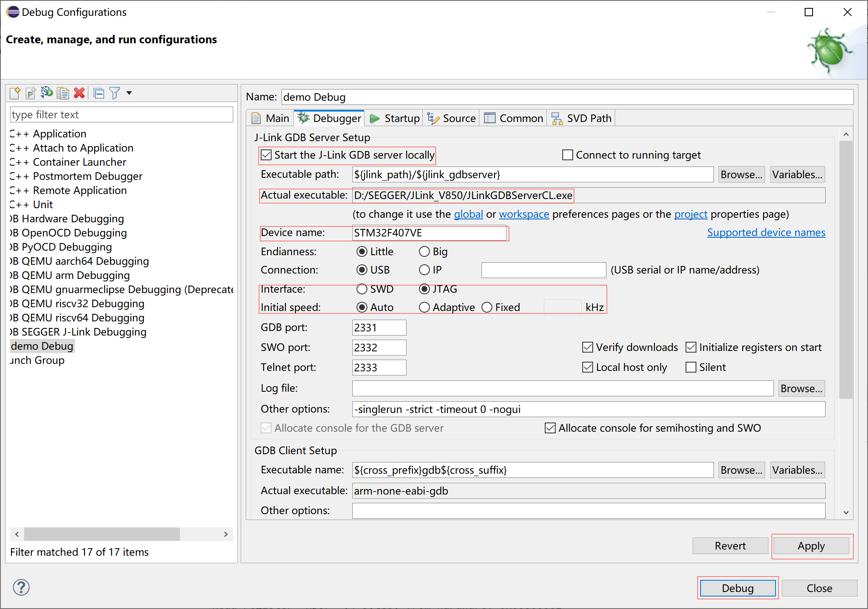Click the Device name input field
Image resolution: width=868 pixels, height=609 pixels.
coord(429,233)
